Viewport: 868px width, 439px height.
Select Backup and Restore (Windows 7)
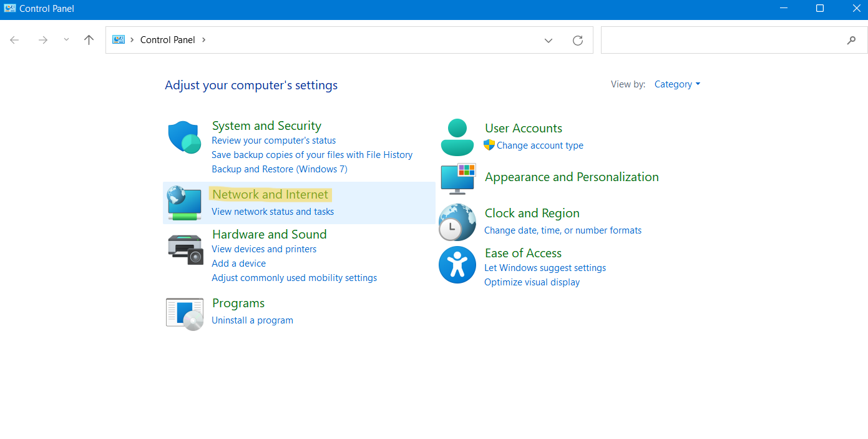(x=279, y=169)
